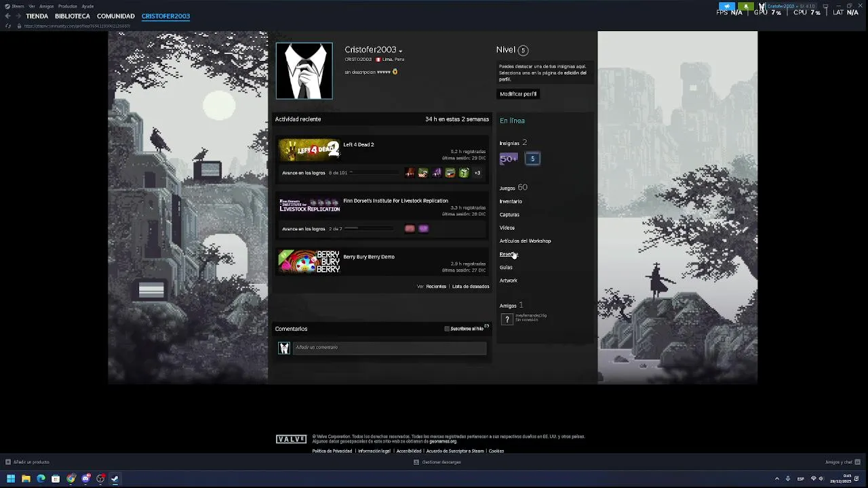Go to the BIBLIOTECA tab
This screenshot has width=868, height=488.
click(73, 16)
